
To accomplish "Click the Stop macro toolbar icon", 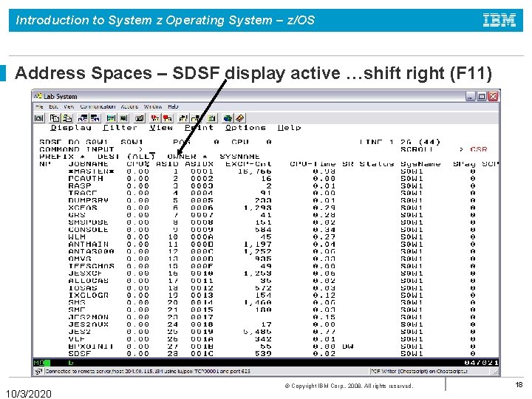I will (167, 118).
